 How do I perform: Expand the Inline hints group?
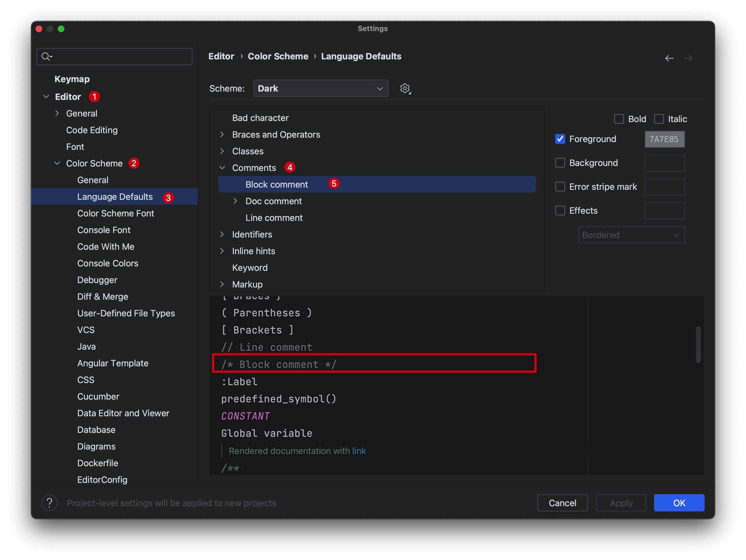point(222,251)
